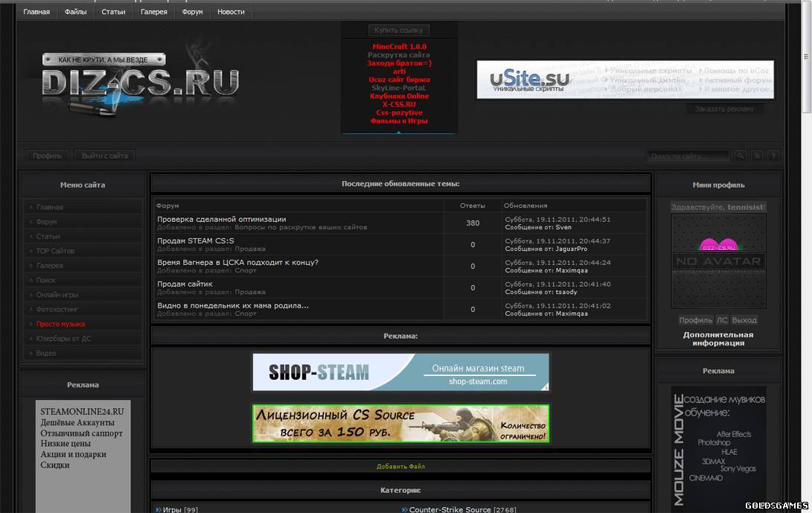Screen dimensions: 812x513
Task: Open the Проверка сделанной оптимизации thread
Action: click(x=221, y=219)
